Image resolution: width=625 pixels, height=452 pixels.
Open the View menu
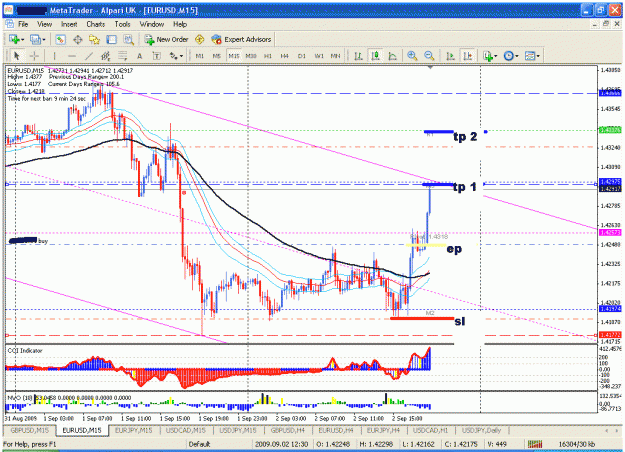[x=45, y=24]
